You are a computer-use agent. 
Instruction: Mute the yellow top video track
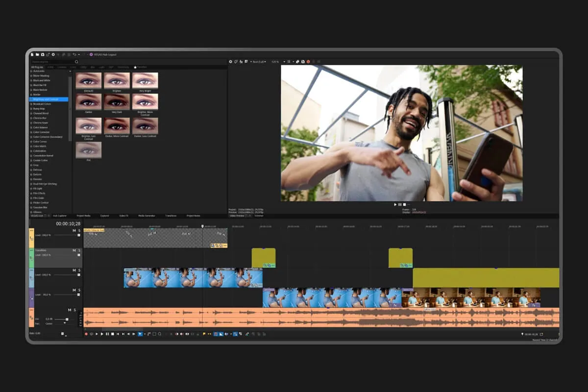click(74, 230)
